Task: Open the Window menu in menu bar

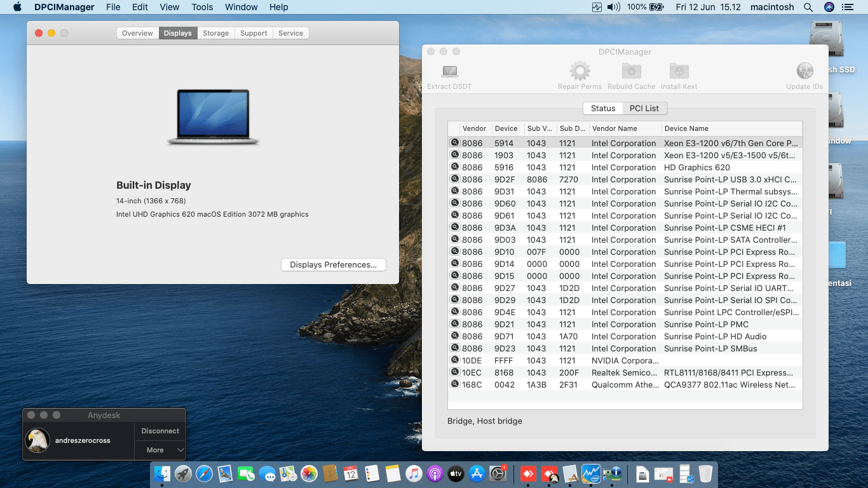Action: 241,7
